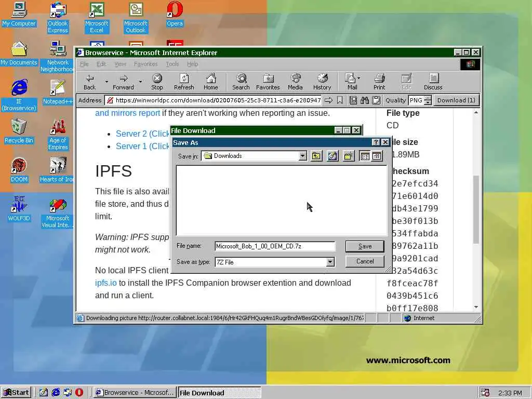Image resolution: width=532 pixels, height=399 pixels.
Task: Cancel the Save As dialog
Action: 365,261
